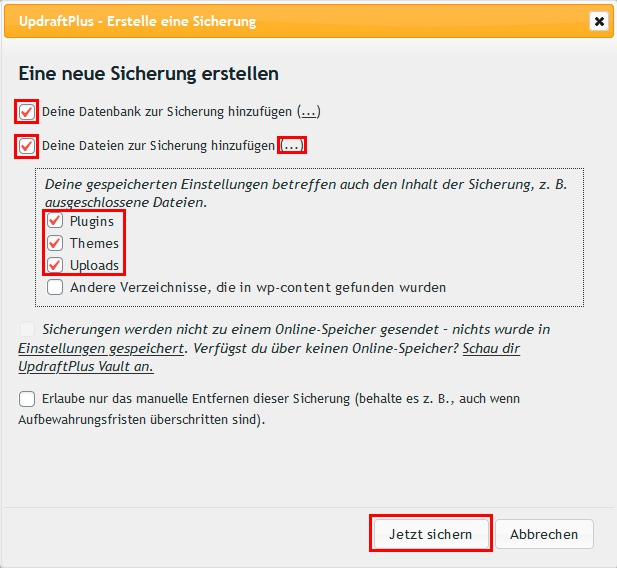Viewport: 617px width, 568px height.
Task: Uncheck the Plugins checkbox
Action: (x=55, y=220)
